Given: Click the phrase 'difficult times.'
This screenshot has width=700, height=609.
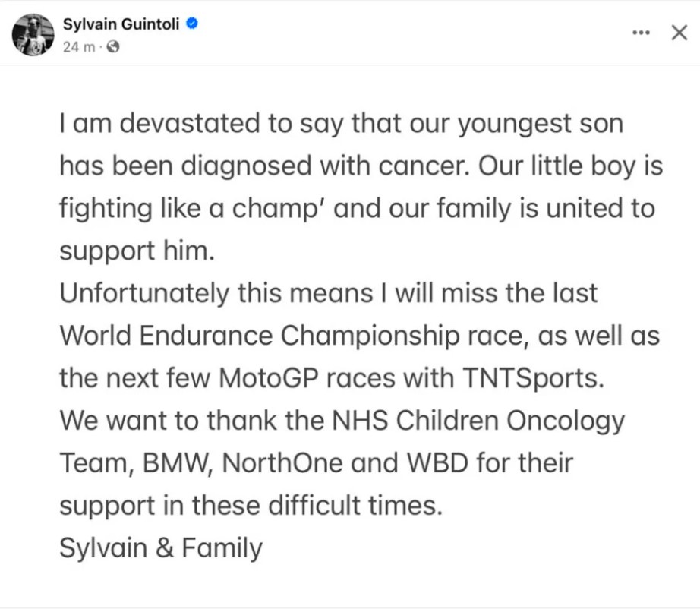Looking at the screenshot, I should pyautogui.click(x=355, y=506).
